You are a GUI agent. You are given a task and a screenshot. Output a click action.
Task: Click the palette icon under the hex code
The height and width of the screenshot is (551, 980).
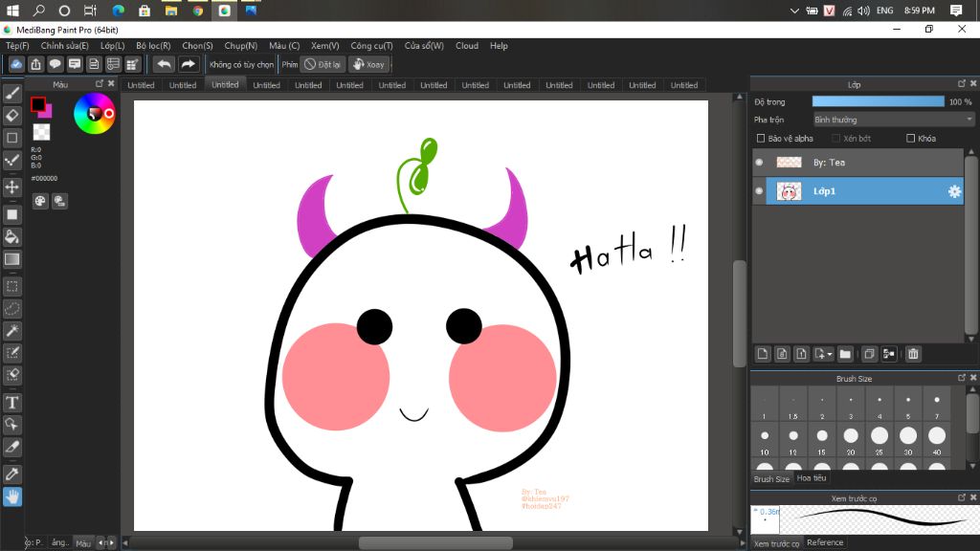coord(40,201)
